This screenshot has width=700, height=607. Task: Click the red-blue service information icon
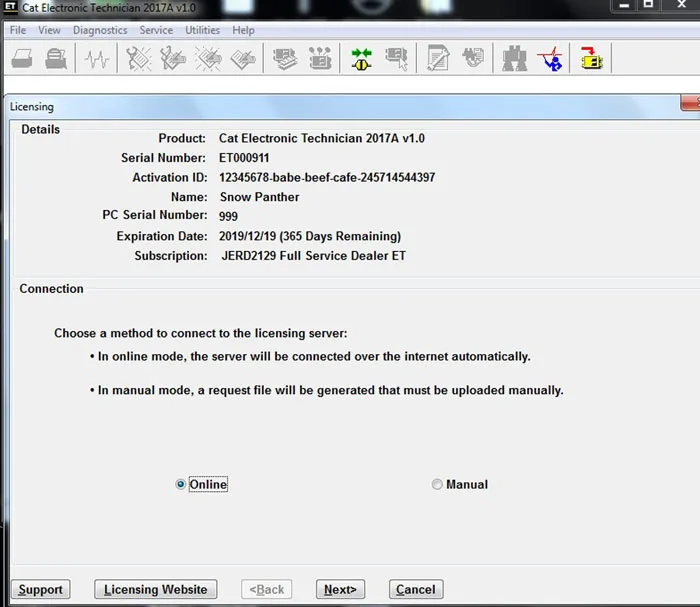[550, 58]
